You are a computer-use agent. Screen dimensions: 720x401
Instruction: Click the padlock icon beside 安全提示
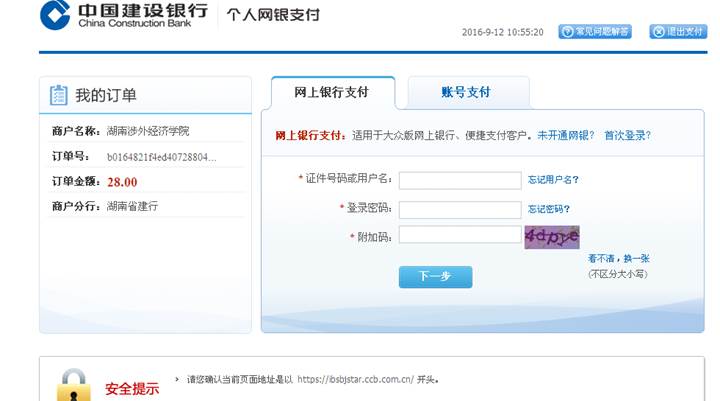(73, 385)
